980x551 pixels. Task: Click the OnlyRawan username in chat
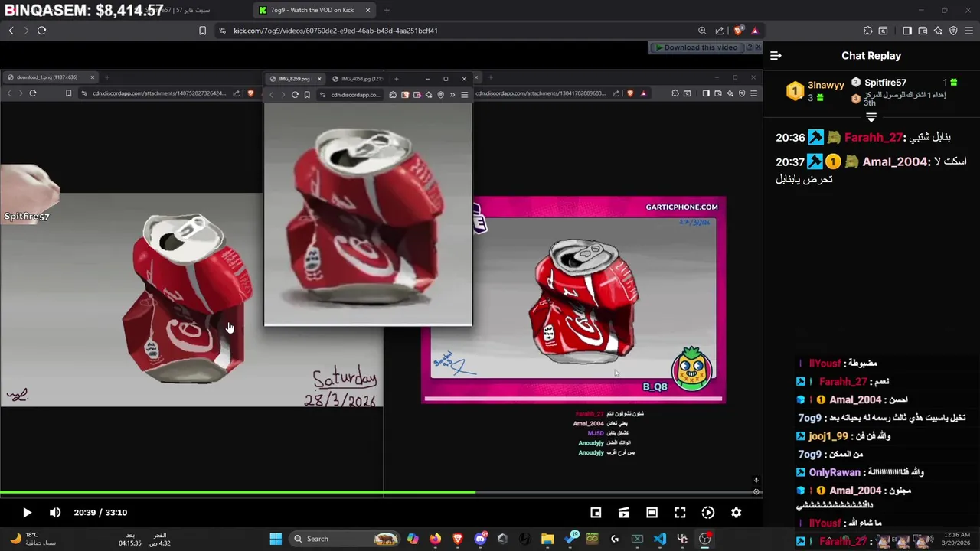(x=835, y=473)
